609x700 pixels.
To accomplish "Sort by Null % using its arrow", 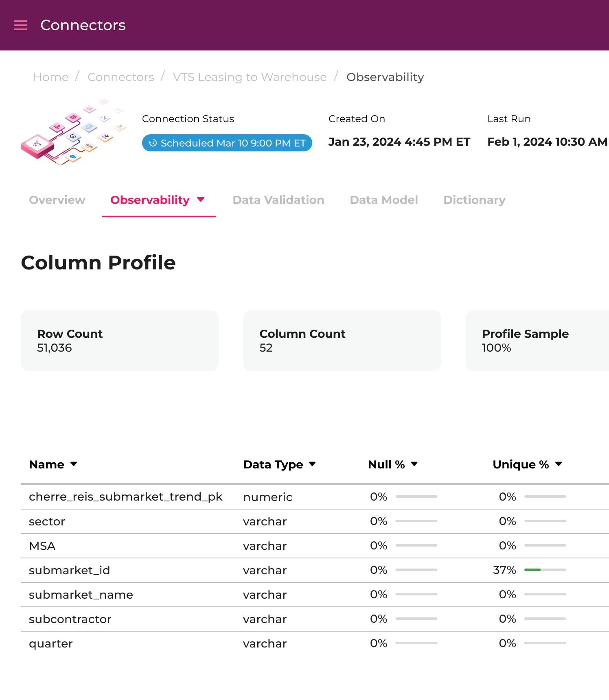I will click(x=414, y=464).
